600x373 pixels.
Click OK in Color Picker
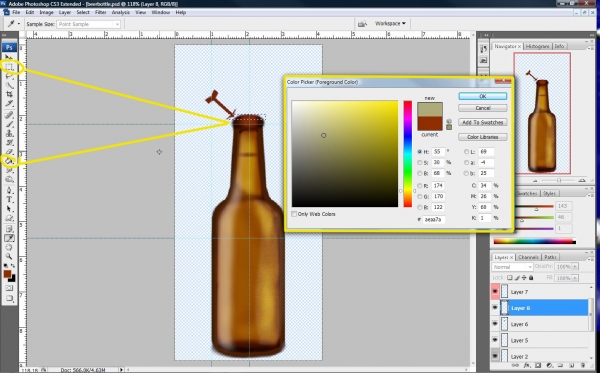483,96
